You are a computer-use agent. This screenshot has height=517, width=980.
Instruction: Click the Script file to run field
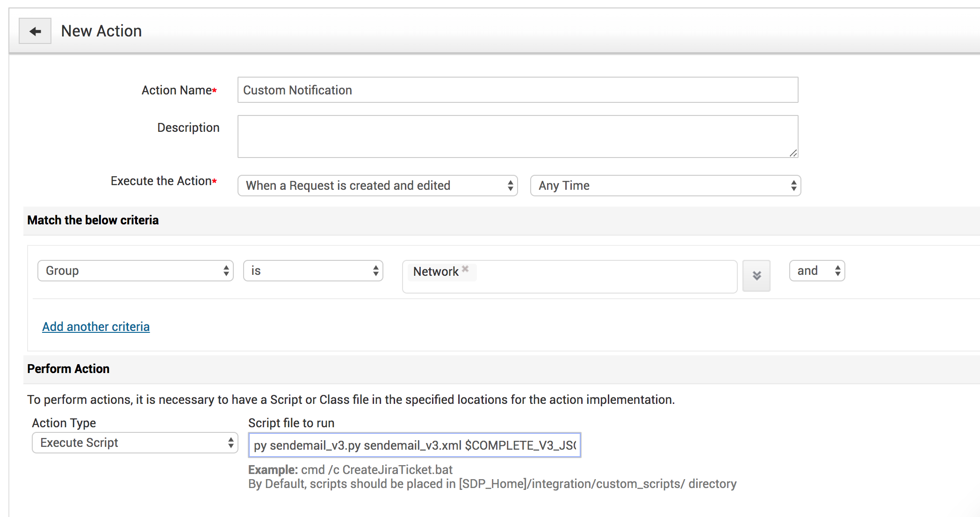pos(414,445)
